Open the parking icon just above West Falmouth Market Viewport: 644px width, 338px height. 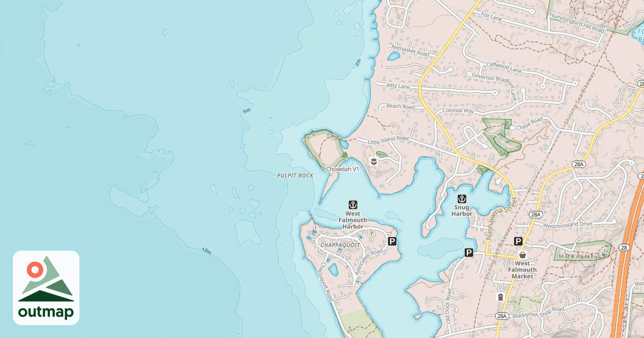[x=518, y=241]
